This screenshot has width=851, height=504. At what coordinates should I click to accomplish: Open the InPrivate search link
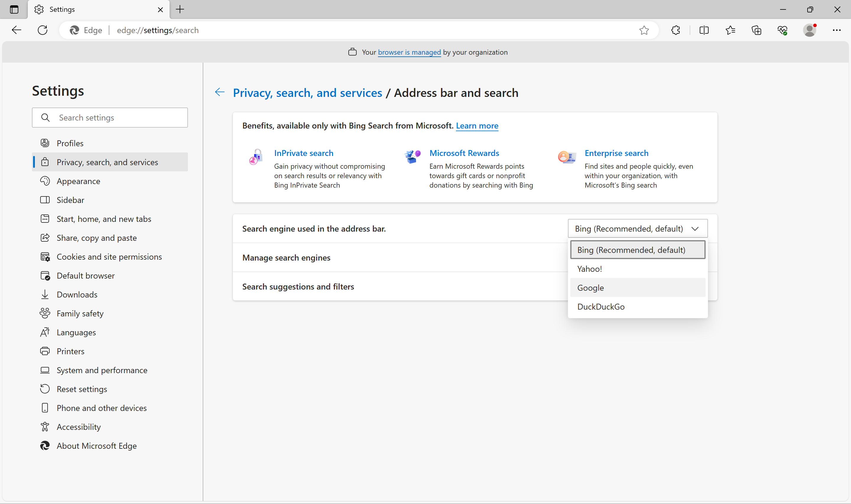303,153
